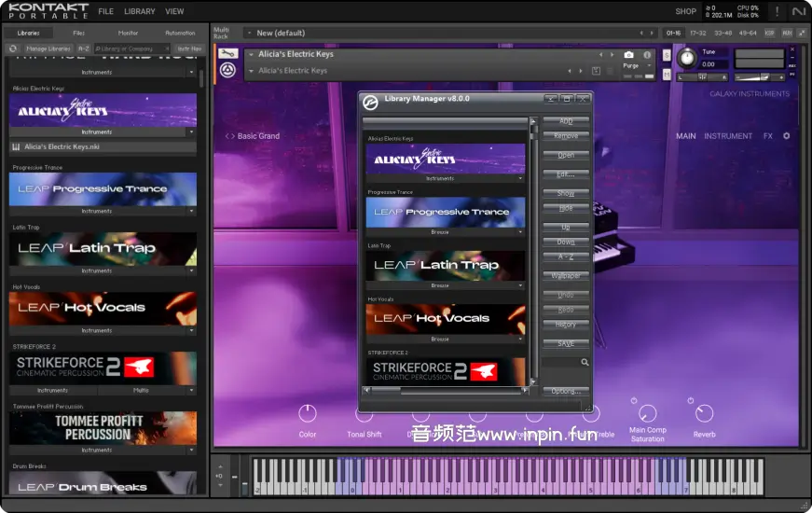
Task: Solo the instrument with S button
Action: (667, 55)
